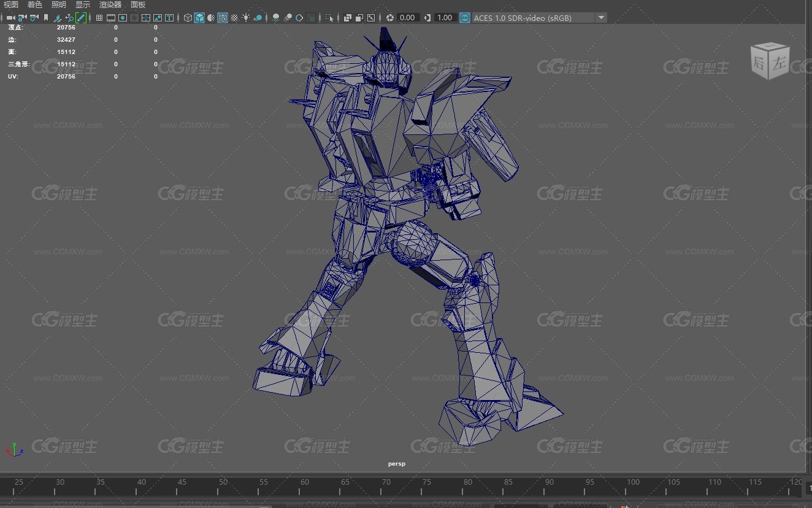Click the face count value 15112
This screenshot has width=812, height=508.
(x=66, y=52)
